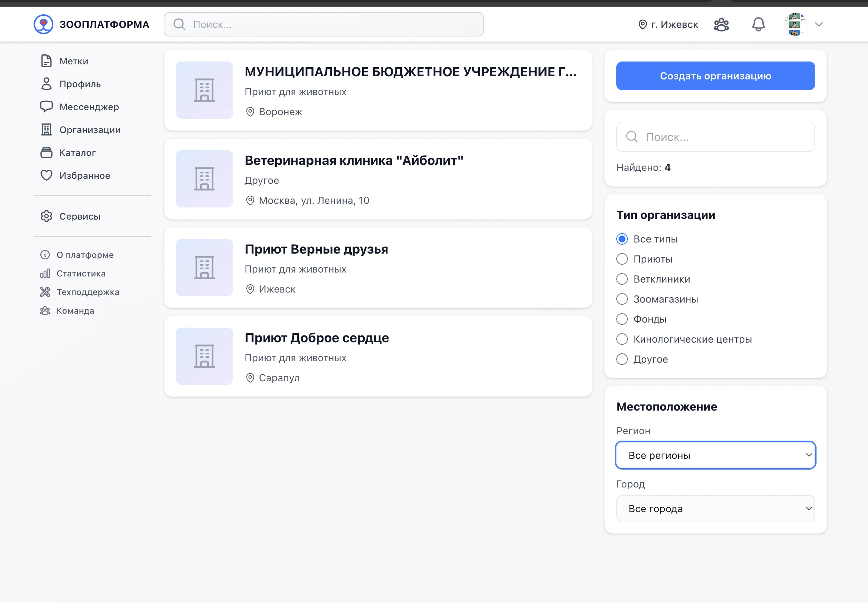The height and width of the screenshot is (603, 868).
Task: Open the Метки section in sidebar
Action: click(x=74, y=61)
